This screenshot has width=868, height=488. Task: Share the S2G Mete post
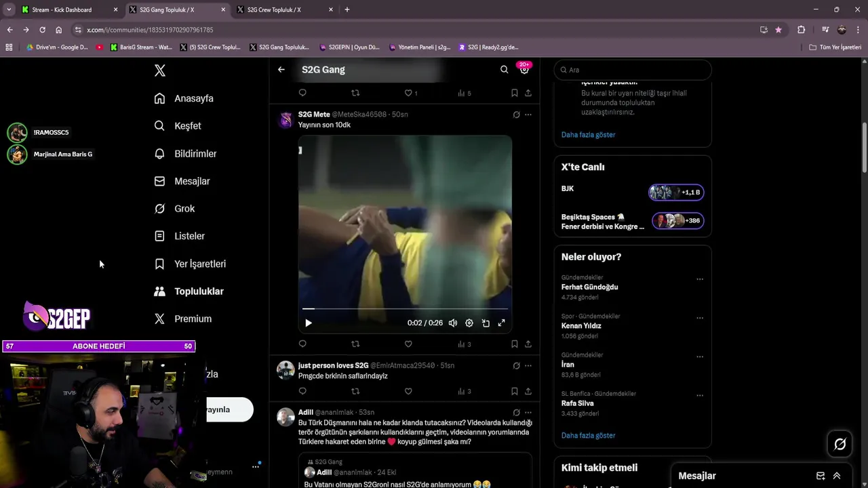(528, 344)
